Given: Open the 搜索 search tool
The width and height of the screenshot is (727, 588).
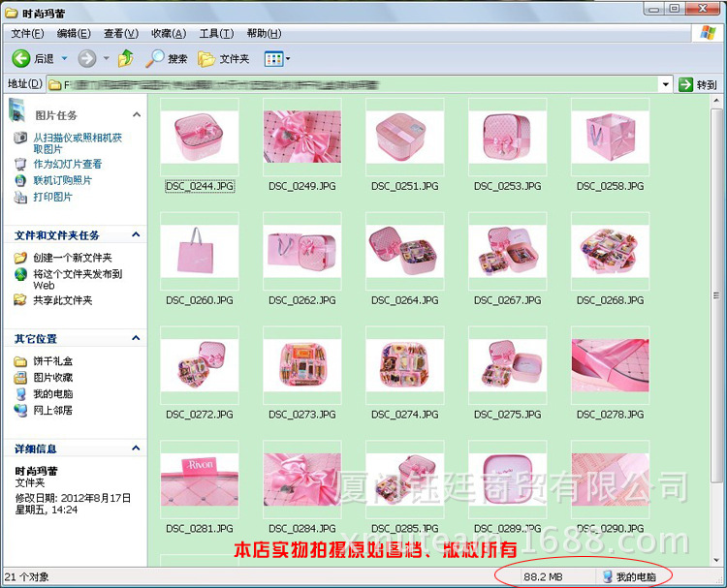Looking at the screenshot, I should click(x=167, y=58).
